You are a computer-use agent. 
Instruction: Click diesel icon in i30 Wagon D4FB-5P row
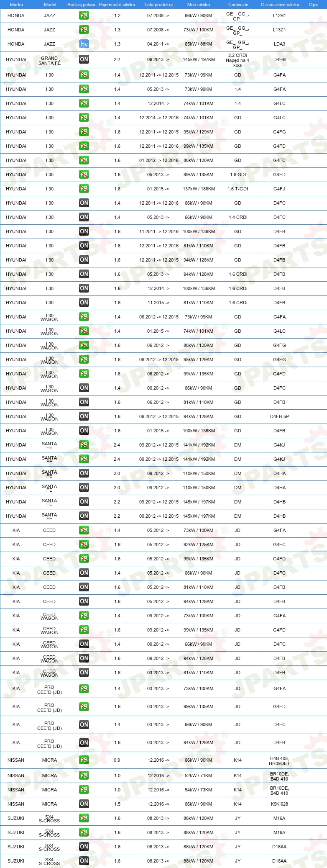(x=84, y=416)
